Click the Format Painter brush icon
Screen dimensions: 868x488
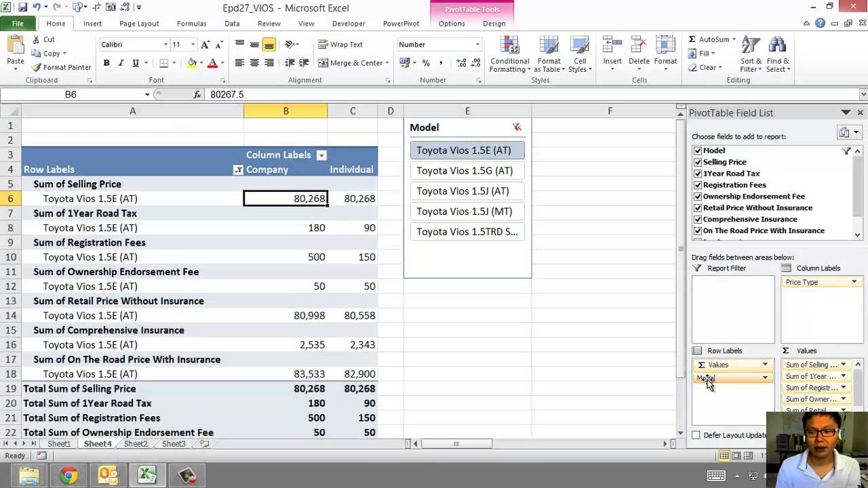[36, 67]
